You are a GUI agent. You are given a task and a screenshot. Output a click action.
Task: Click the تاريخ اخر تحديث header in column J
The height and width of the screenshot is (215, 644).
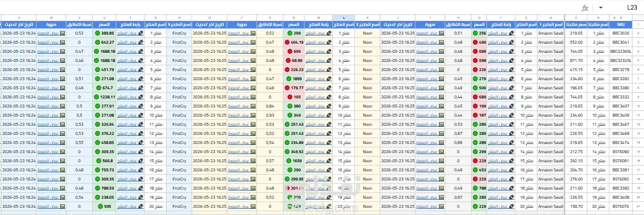click(397, 24)
